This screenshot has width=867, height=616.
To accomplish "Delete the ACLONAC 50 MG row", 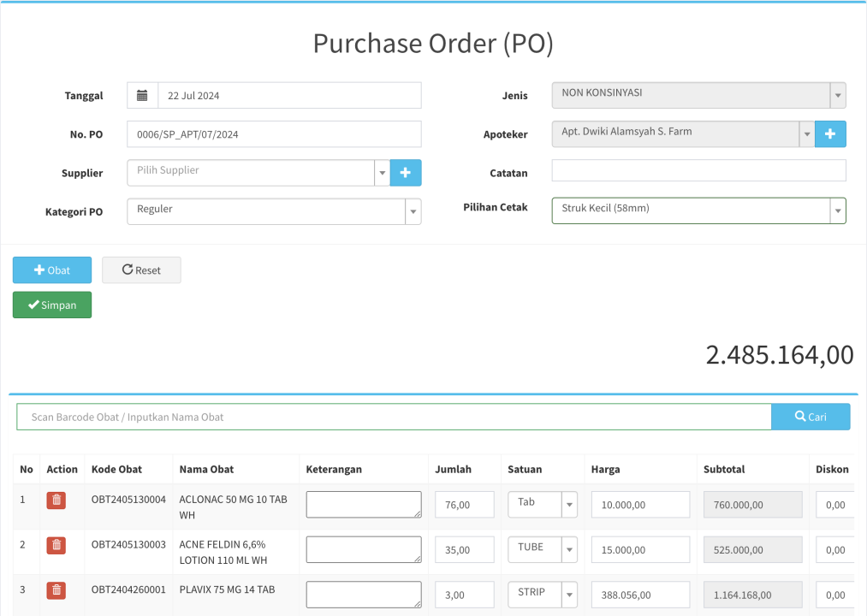I will click(56, 500).
